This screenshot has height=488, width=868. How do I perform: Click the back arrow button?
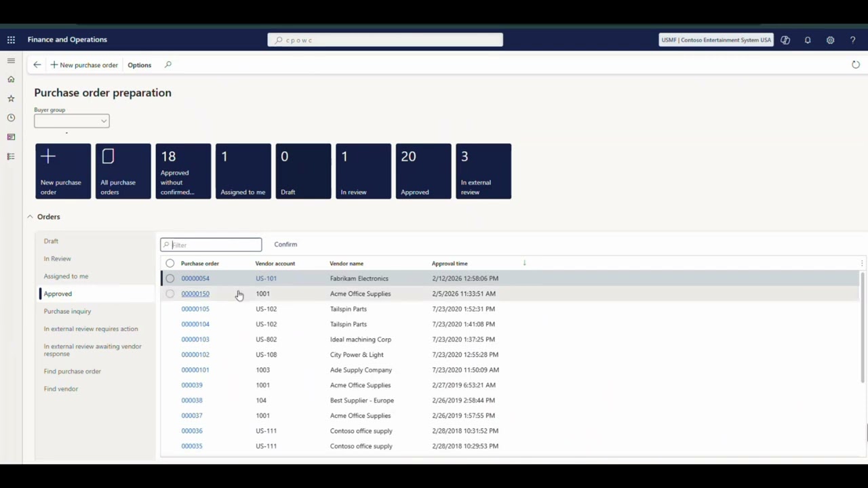click(37, 65)
